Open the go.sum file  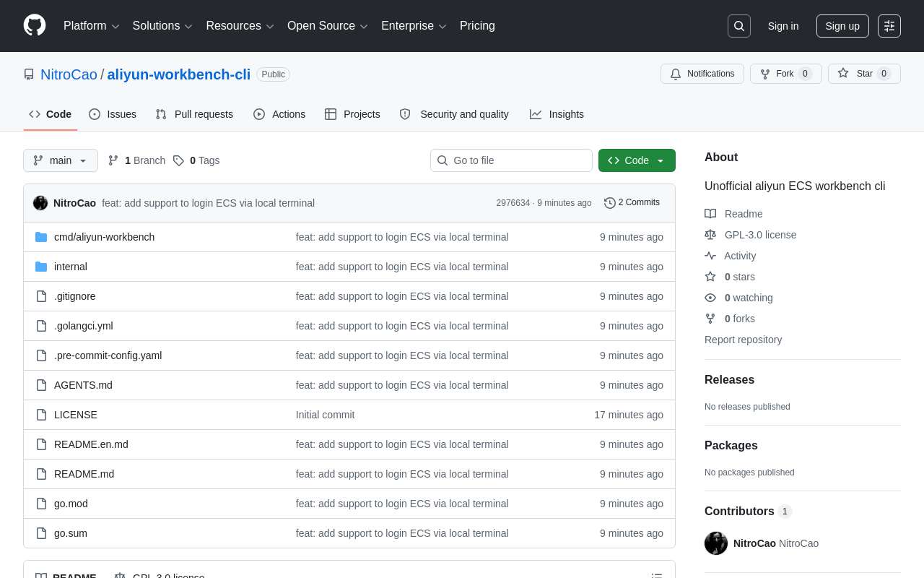tap(71, 533)
